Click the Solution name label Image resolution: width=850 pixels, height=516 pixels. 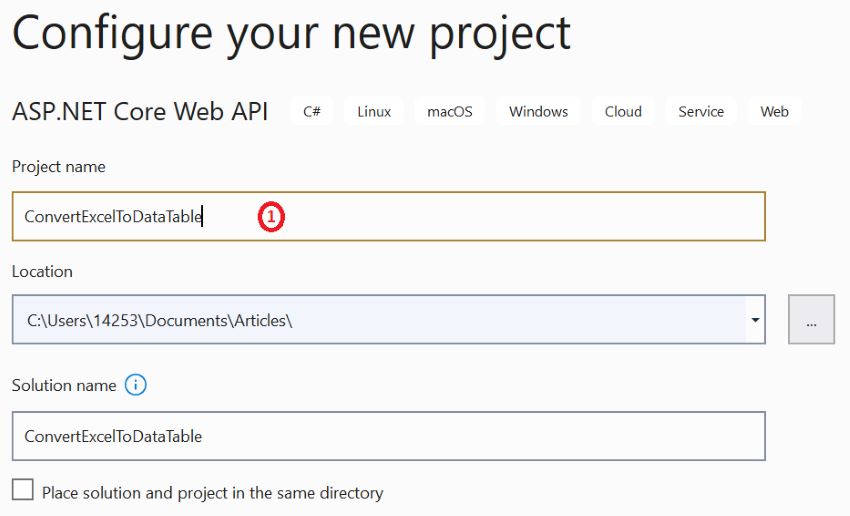click(64, 385)
